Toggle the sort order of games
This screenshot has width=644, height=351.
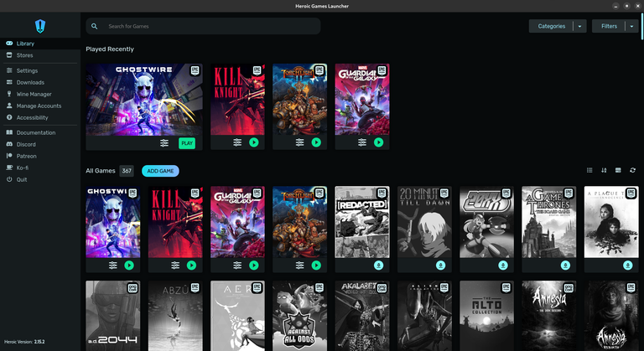coord(604,170)
